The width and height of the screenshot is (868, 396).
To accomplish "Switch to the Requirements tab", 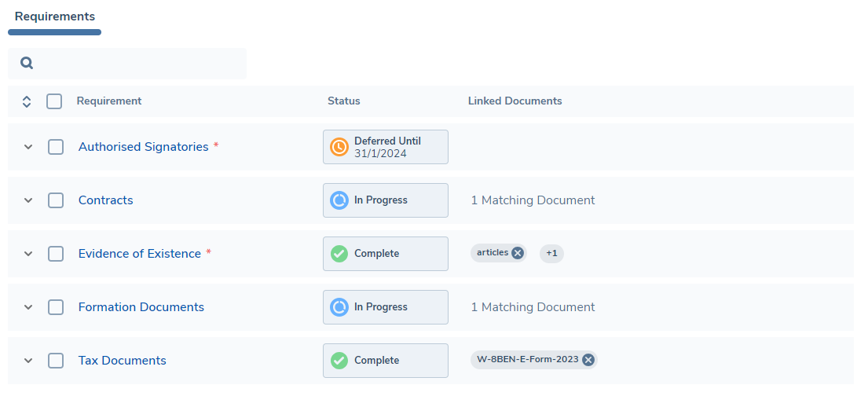I will [x=55, y=16].
